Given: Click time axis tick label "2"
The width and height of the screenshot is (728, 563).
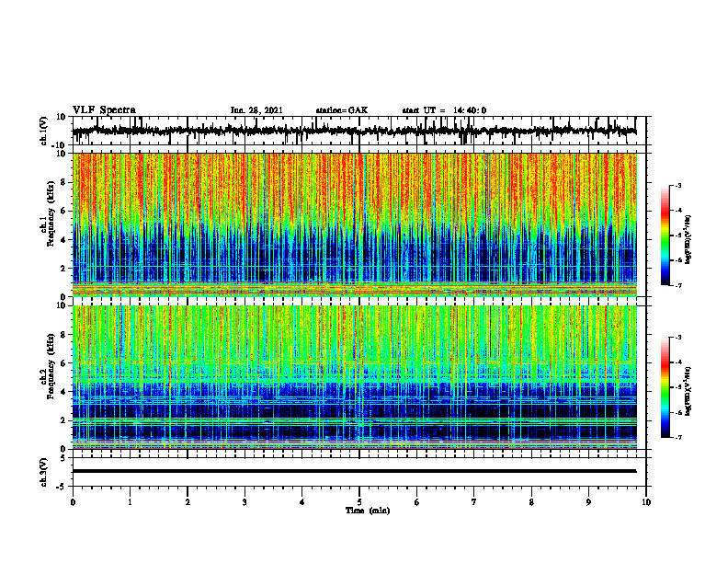Looking at the screenshot, I should point(188,502).
